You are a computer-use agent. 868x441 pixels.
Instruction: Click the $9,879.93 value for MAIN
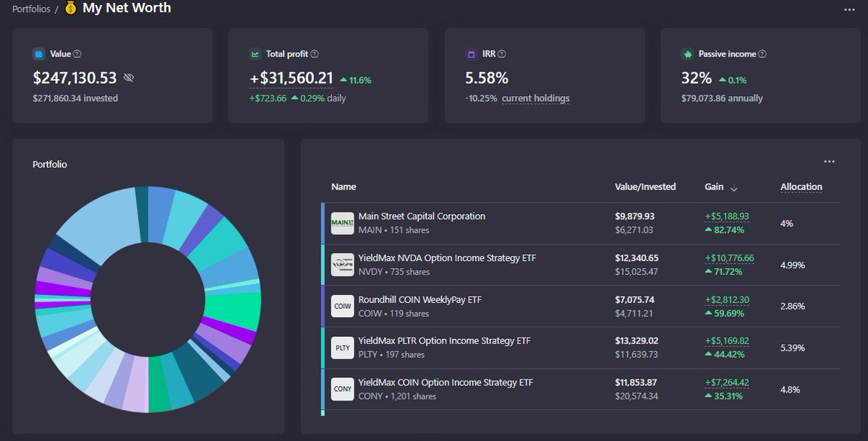(x=634, y=216)
